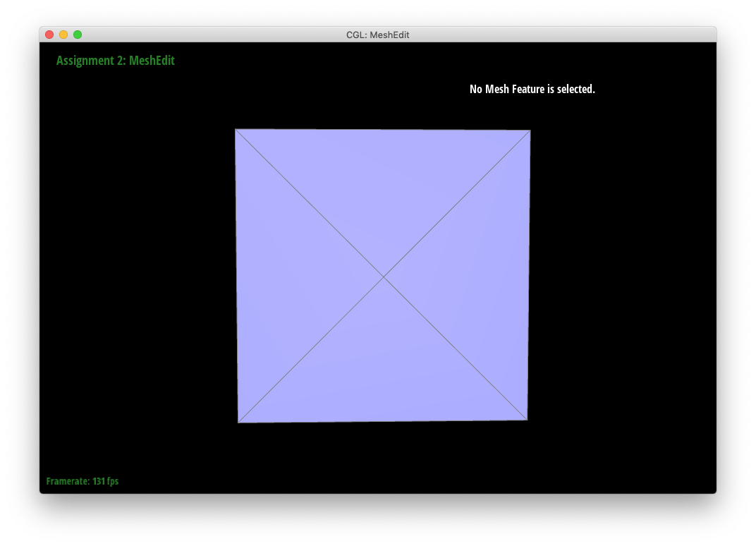Pick the top-right corner vertex of the mesh

tap(530, 131)
